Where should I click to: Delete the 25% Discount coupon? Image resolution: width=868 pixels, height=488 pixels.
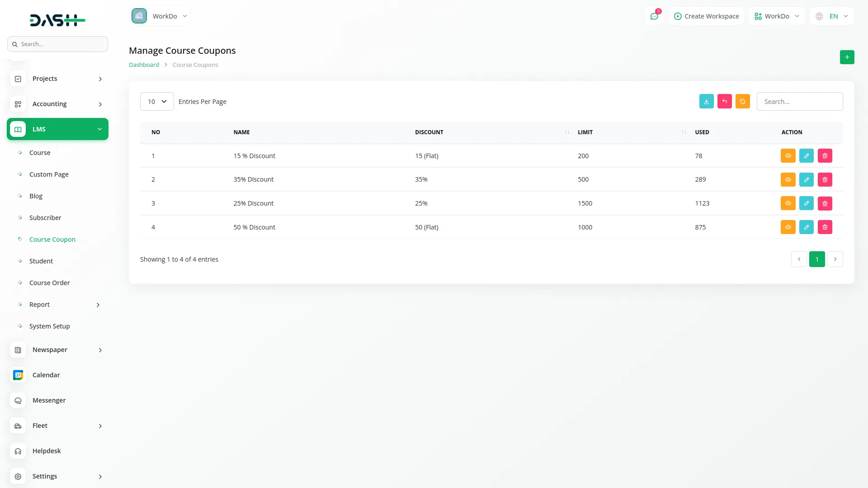(x=825, y=204)
